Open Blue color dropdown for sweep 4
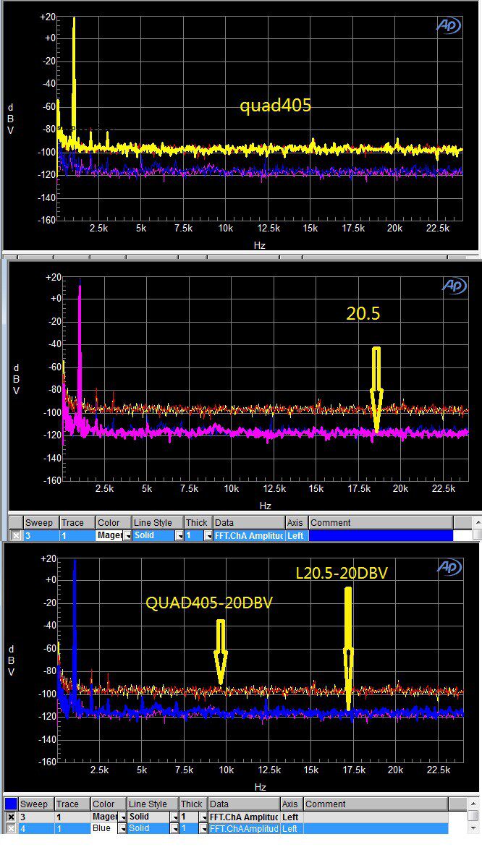 (122, 827)
